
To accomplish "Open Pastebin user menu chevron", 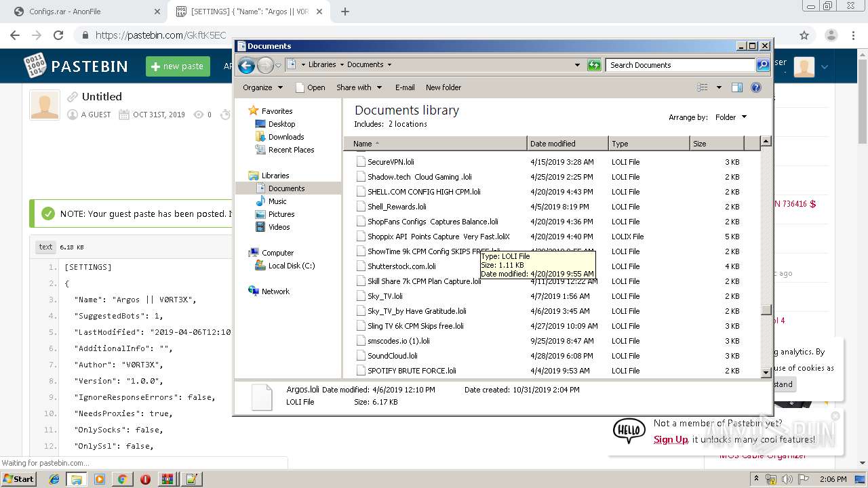I will [825, 66].
